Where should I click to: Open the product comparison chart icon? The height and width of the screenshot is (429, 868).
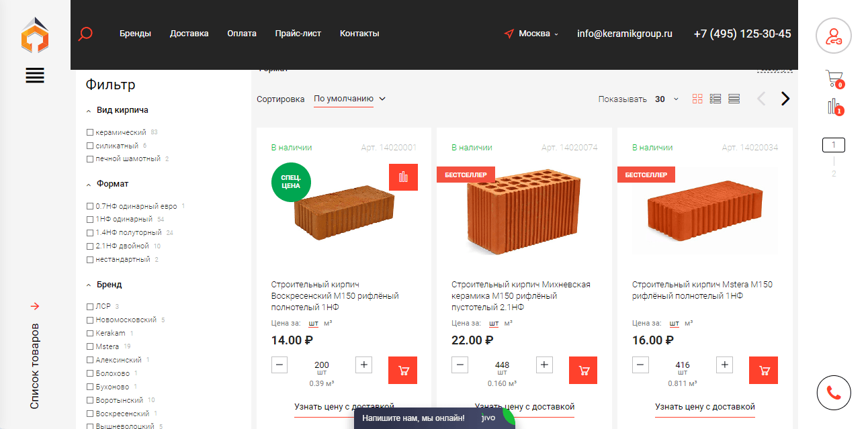[834, 106]
